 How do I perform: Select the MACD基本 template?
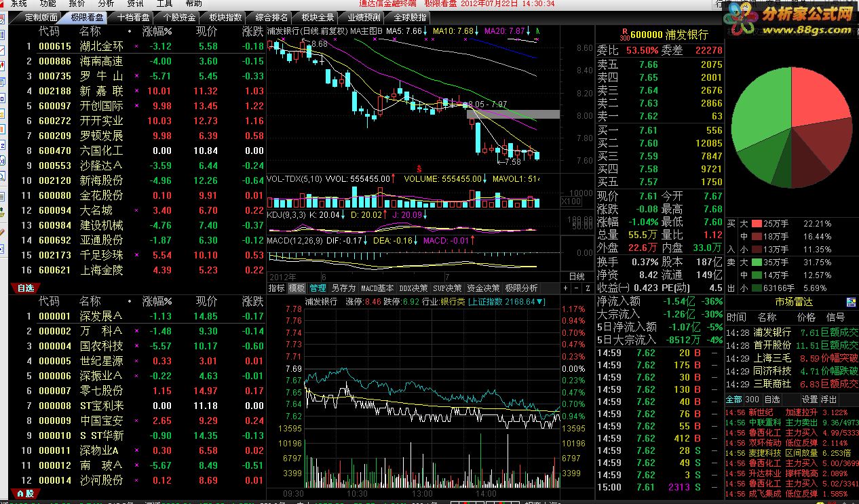pyautogui.click(x=377, y=288)
